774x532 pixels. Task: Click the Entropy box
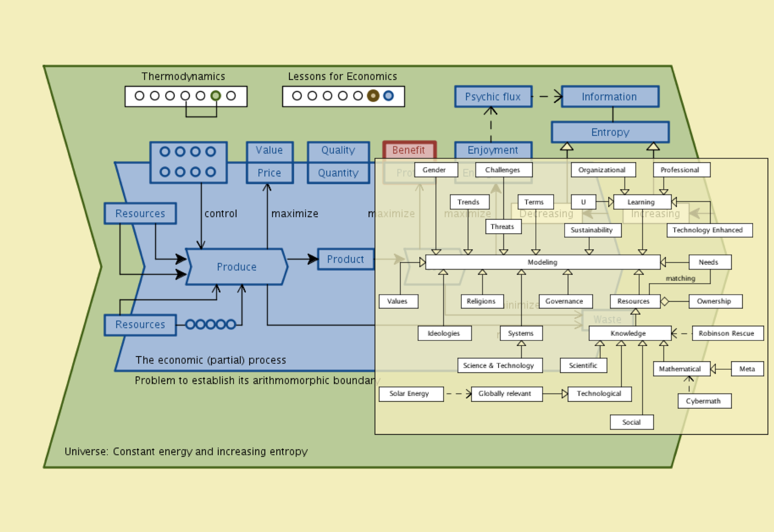coord(610,132)
